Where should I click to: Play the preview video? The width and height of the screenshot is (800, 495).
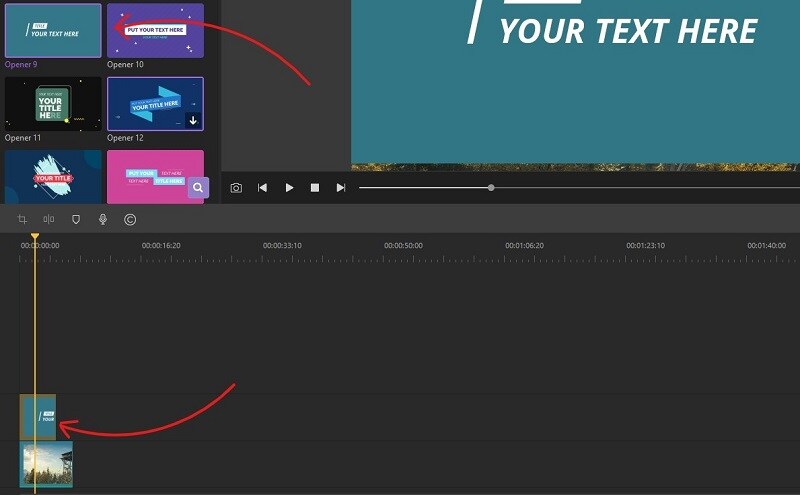289,188
